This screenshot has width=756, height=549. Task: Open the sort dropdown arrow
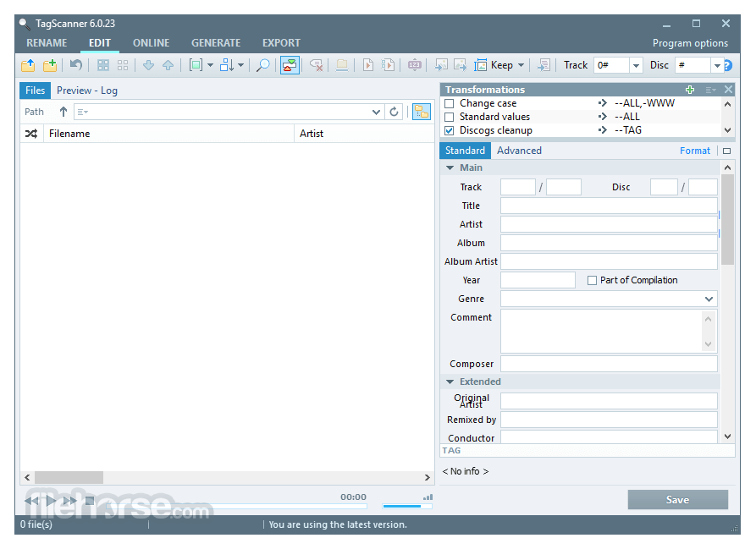pyautogui.click(x=240, y=65)
